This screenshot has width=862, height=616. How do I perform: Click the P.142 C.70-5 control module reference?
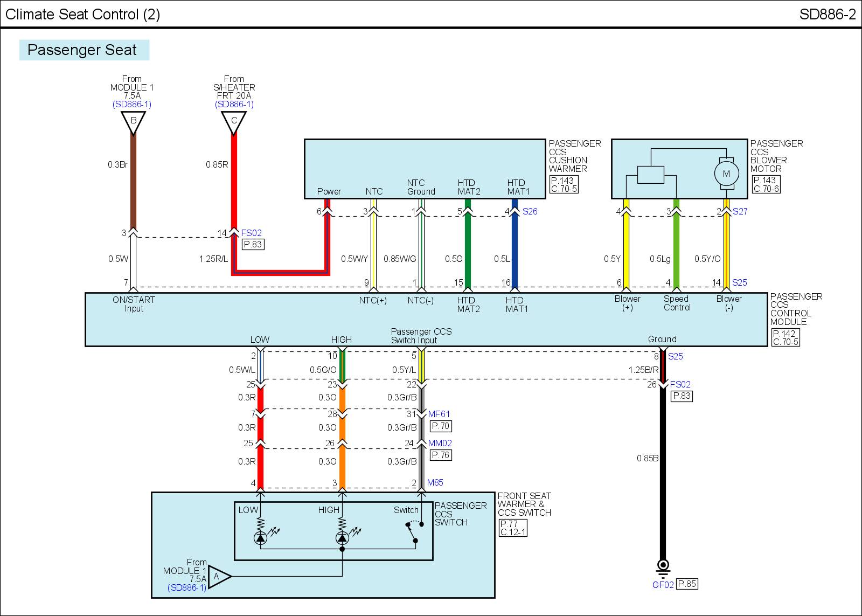click(785, 338)
